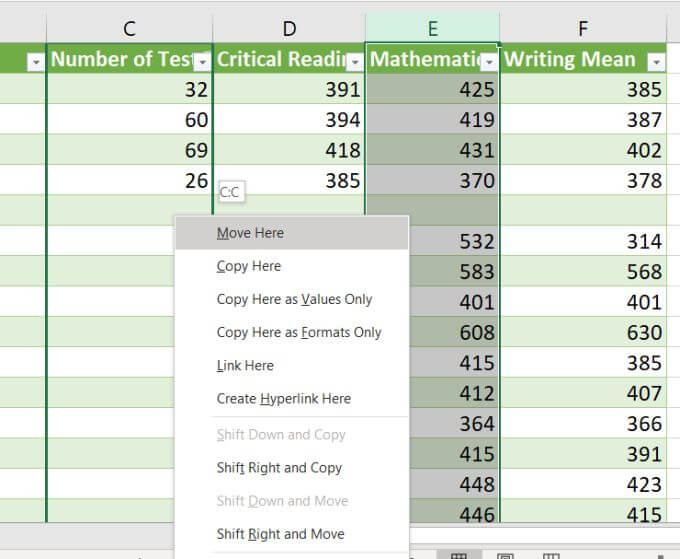Click cell containing 630 in Writing Mean
Viewport: 680px width, 559px height.
pyautogui.click(x=583, y=332)
